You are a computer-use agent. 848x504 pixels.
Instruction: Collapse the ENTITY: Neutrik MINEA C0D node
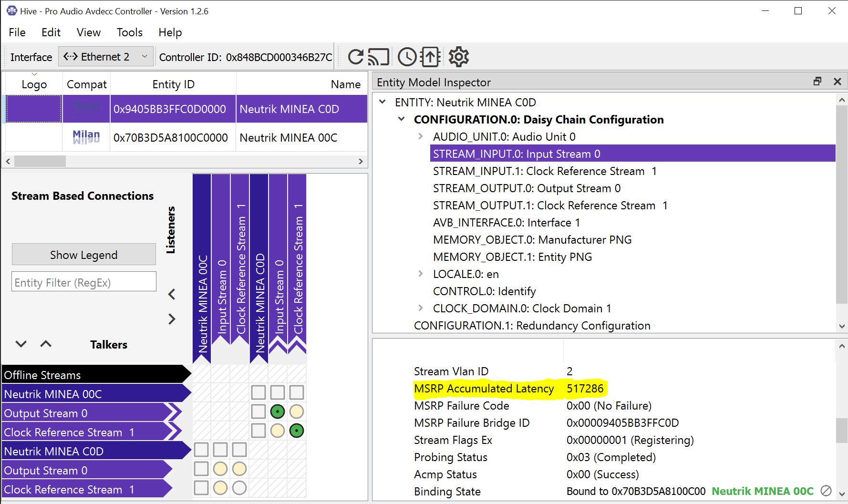[x=382, y=102]
